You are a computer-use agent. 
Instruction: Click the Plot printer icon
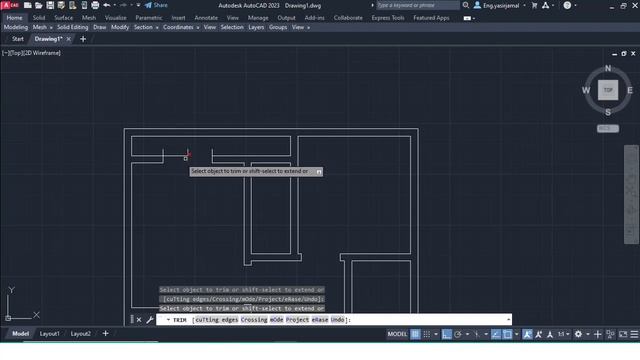pyautogui.click(x=95, y=5)
